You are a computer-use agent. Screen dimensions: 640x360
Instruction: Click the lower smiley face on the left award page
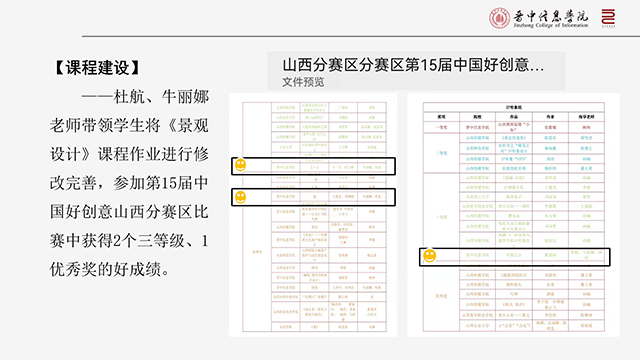pyautogui.click(x=240, y=197)
